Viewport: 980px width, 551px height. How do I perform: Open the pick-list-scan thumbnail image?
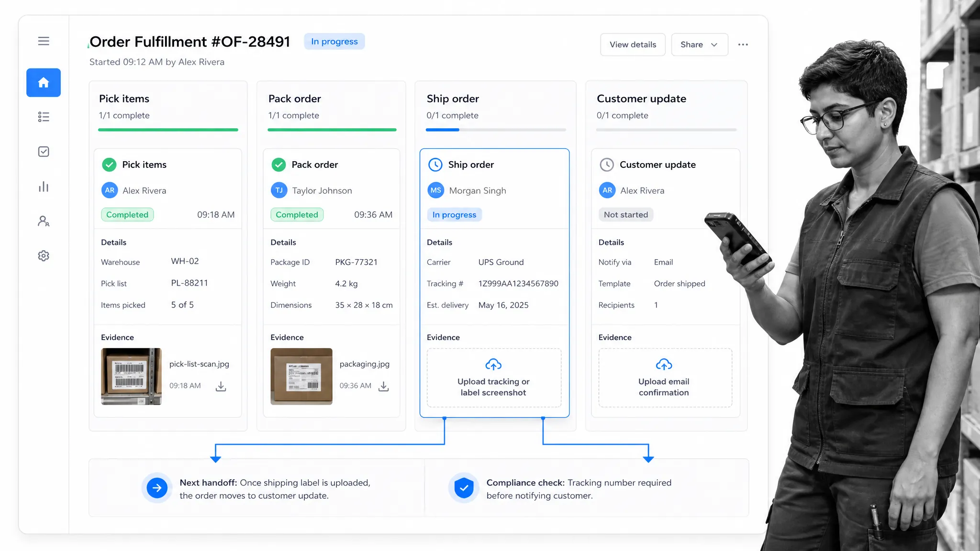131,376
